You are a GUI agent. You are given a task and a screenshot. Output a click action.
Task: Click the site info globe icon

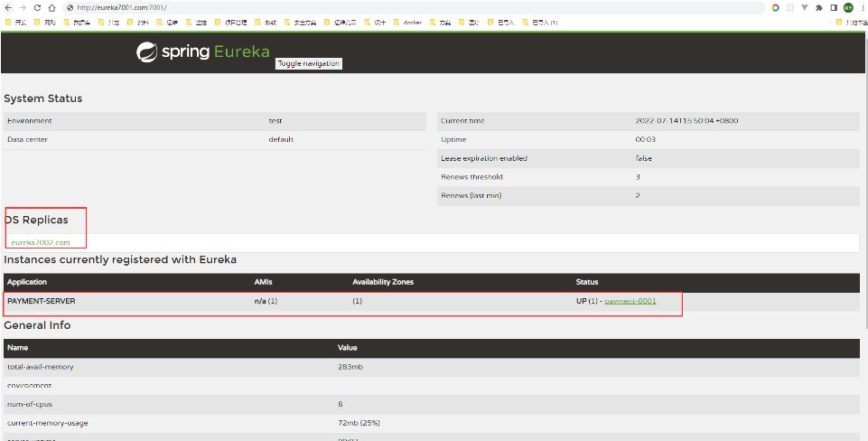pyautogui.click(x=70, y=8)
